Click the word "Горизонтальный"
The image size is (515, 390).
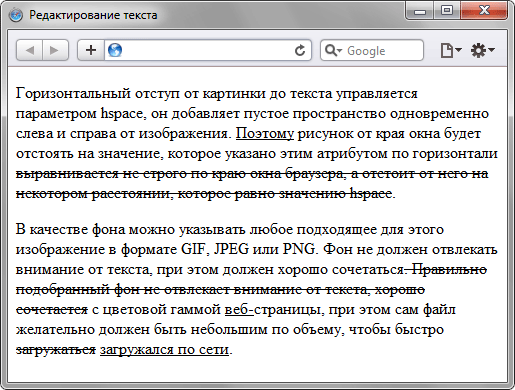point(73,94)
